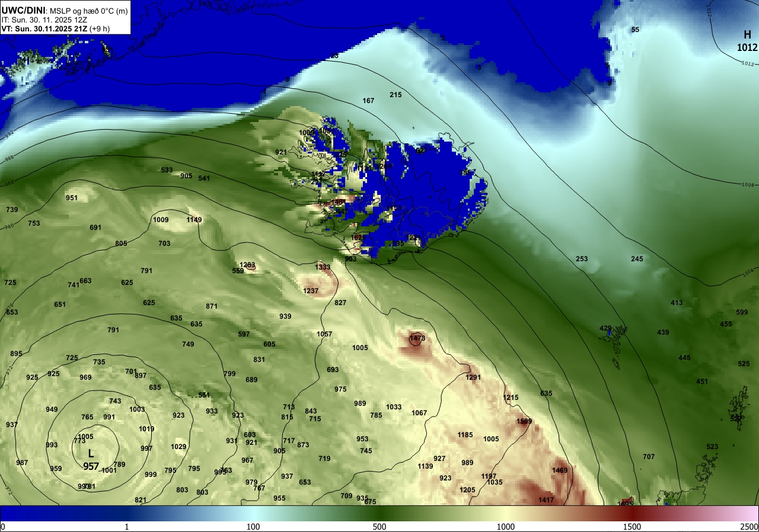Click the 707 height value
The height and width of the screenshot is (532, 759).
coord(649,457)
